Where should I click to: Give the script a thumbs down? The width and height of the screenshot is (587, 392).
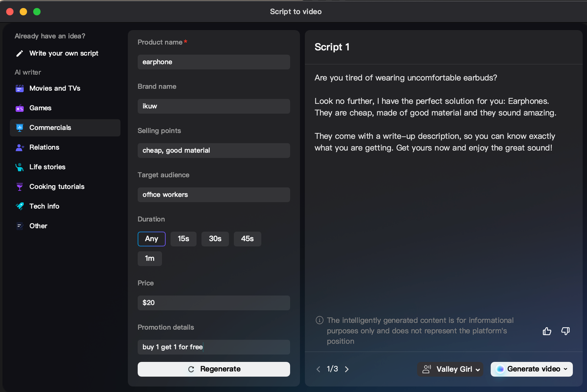565,331
